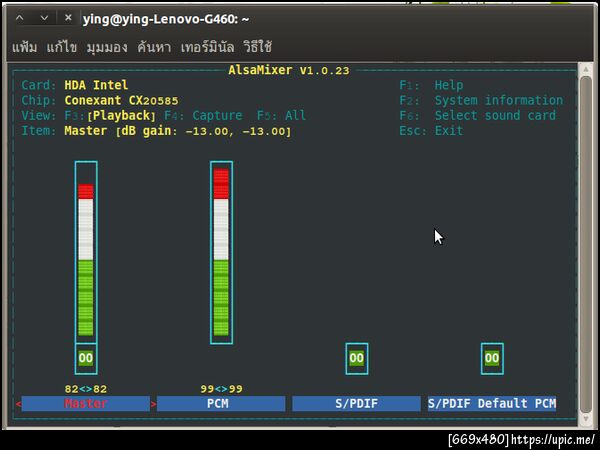
Task: Click the scrollbar up arrow
Action: [x=586, y=70]
